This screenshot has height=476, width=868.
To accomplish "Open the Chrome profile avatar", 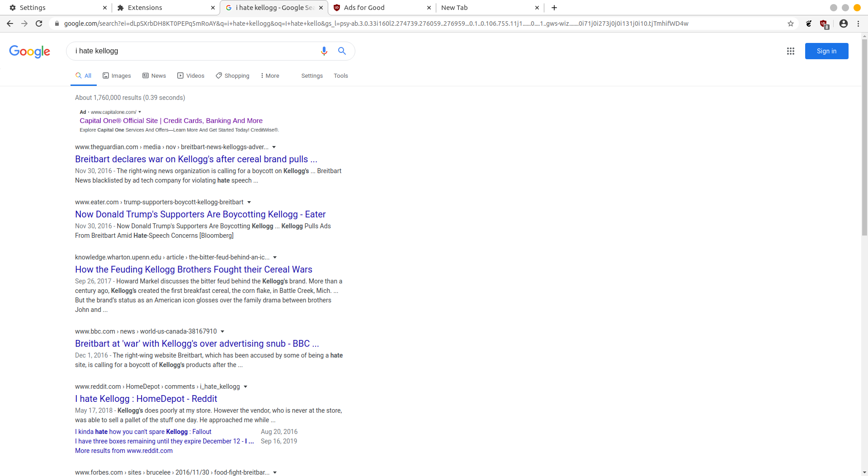I will point(844,24).
